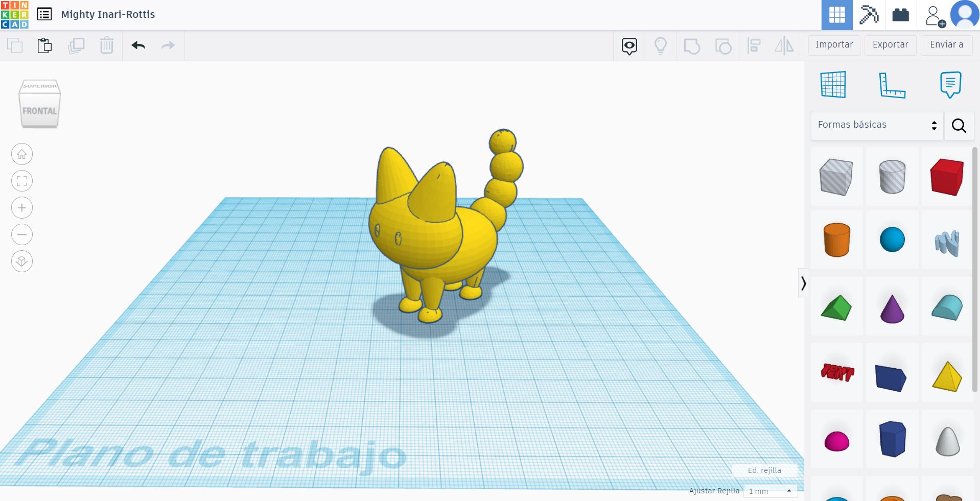Click the Duplicate and repeat icon
Screen dimensions: 980x501
(x=76, y=45)
